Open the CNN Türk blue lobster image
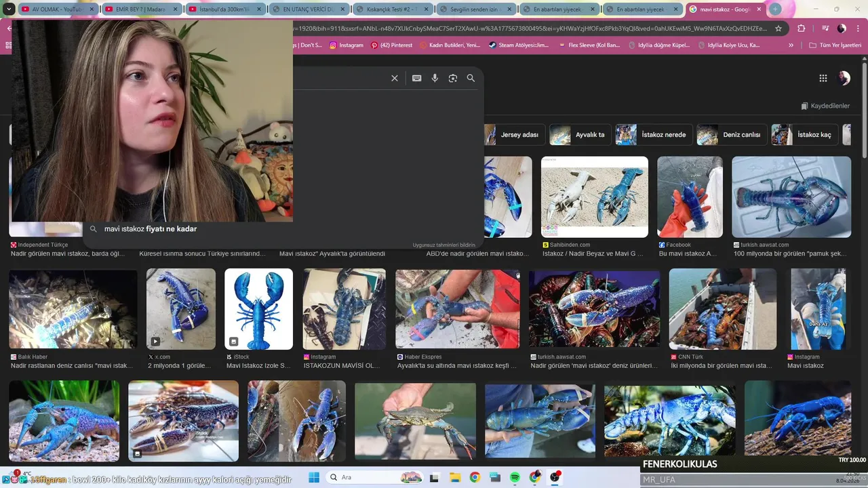The width and height of the screenshot is (868, 488). (723, 309)
